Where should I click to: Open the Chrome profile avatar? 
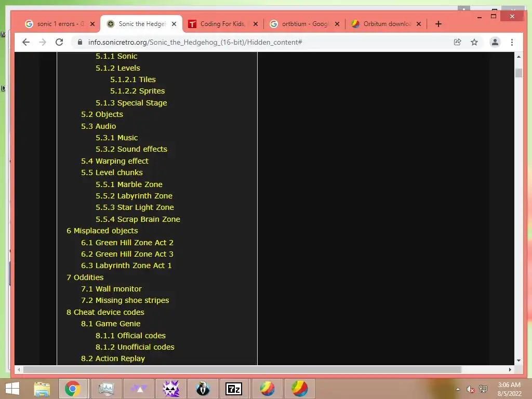click(x=495, y=42)
